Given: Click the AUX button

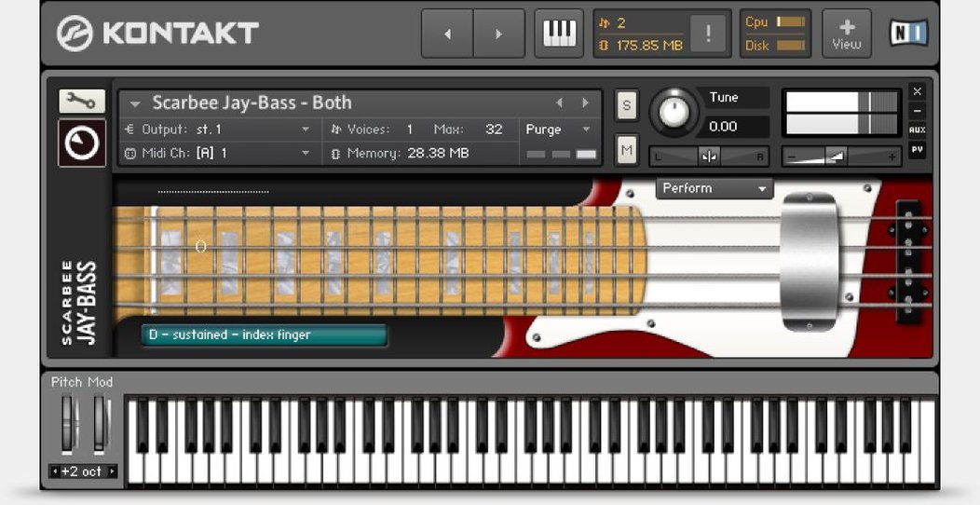Looking at the screenshot, I should tap(918, 130).
